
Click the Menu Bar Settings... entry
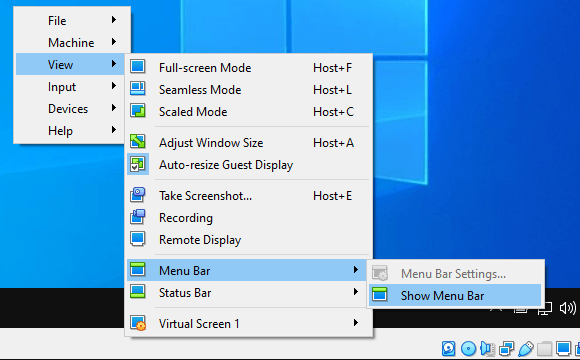click(455, 273)
